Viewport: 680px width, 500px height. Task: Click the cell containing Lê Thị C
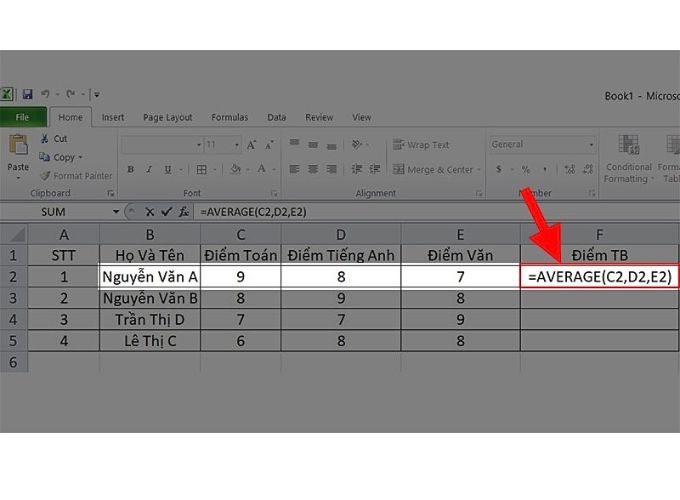pyautogui.click(x=150, y=341)
